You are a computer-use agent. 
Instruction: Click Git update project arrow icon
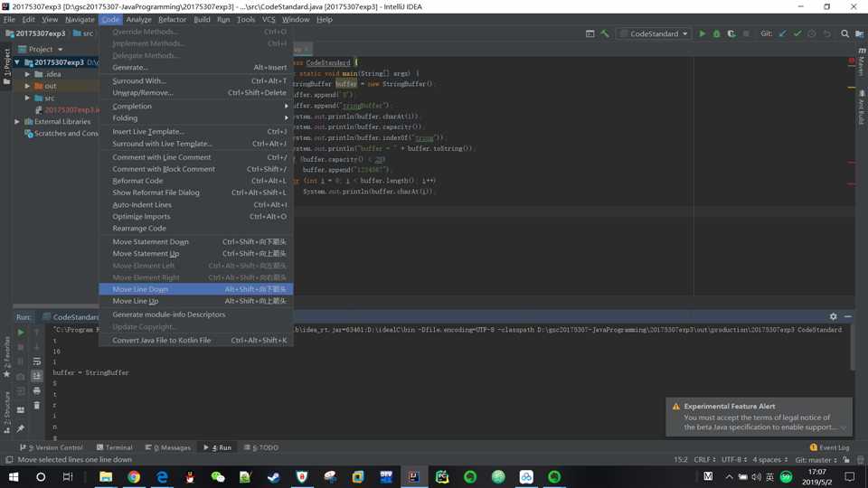pyautogui.click(x=783, y=33)
